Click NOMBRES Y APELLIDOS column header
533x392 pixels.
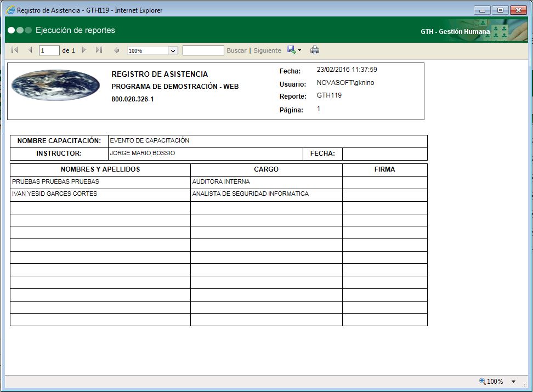pos(100,169)
